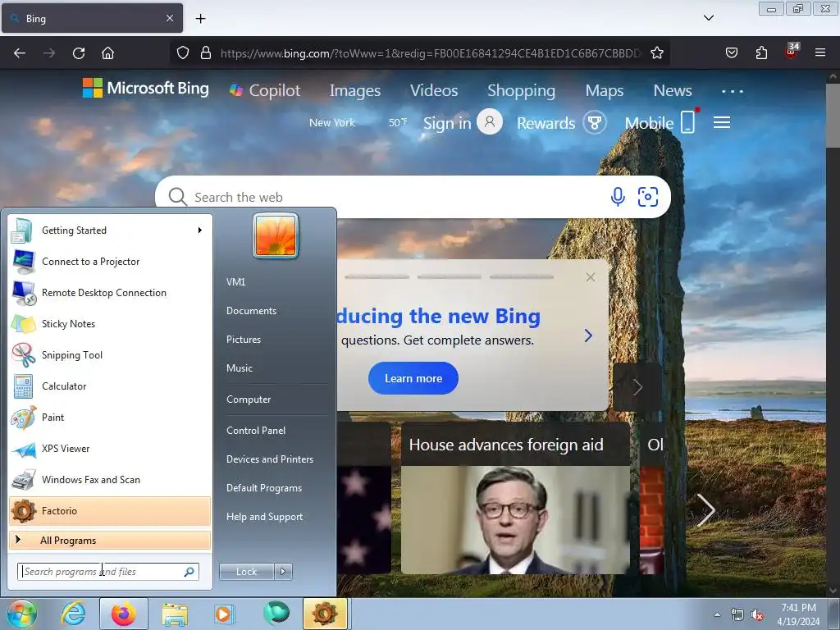This screenshot has width=840, height=630.
Task: Show hidden tray icons arrow
Action: point(717,614)
